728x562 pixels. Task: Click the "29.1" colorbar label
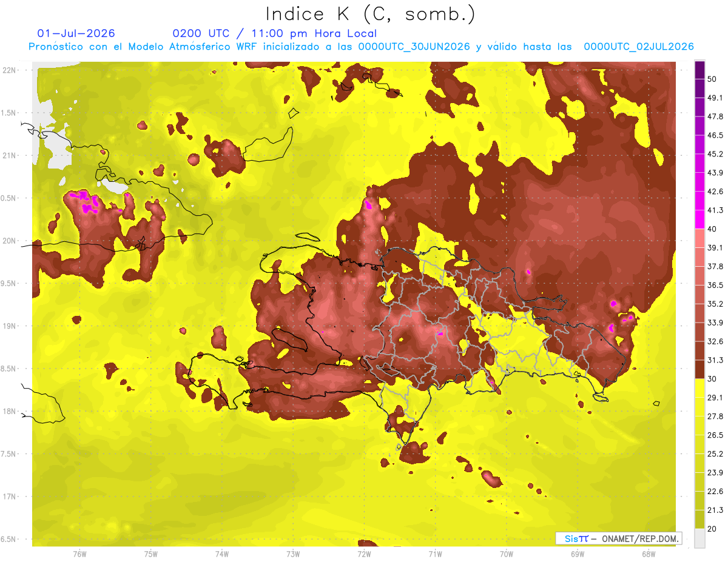[x=715, y=398]
